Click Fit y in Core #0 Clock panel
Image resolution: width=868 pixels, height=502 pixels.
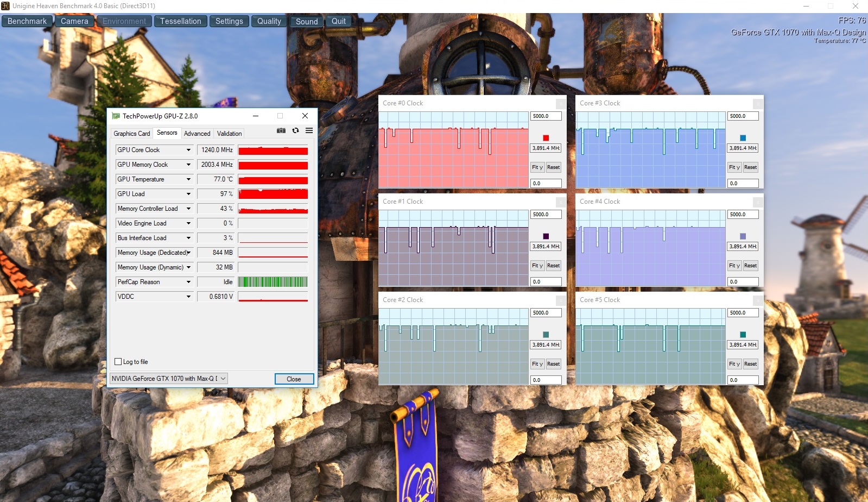click(537, 167)
